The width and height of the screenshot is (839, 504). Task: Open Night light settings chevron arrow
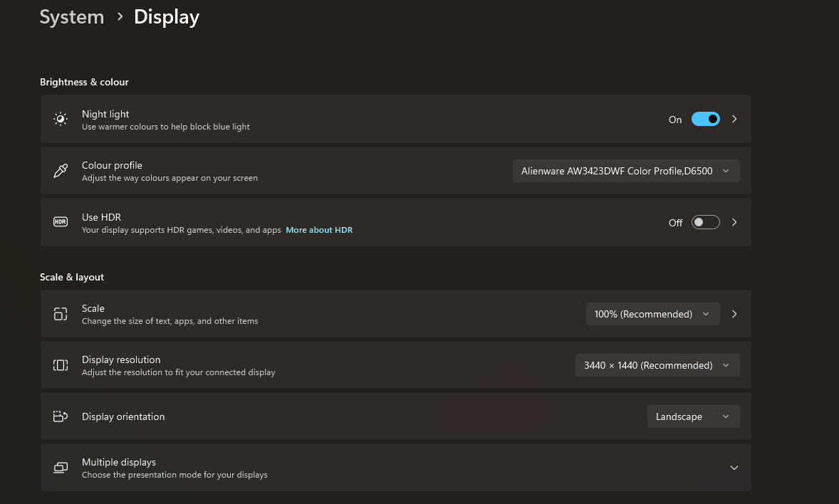pyautogui.click(x=734, y=120)
